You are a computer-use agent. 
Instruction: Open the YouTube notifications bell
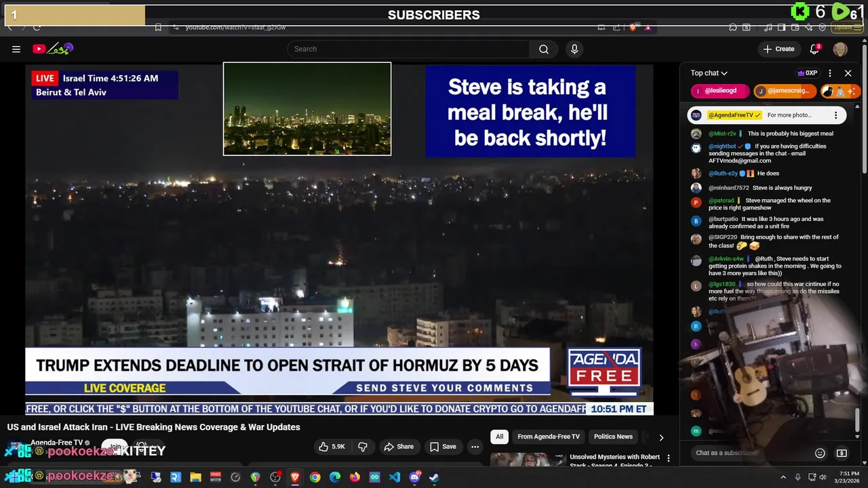coord(815,49)
